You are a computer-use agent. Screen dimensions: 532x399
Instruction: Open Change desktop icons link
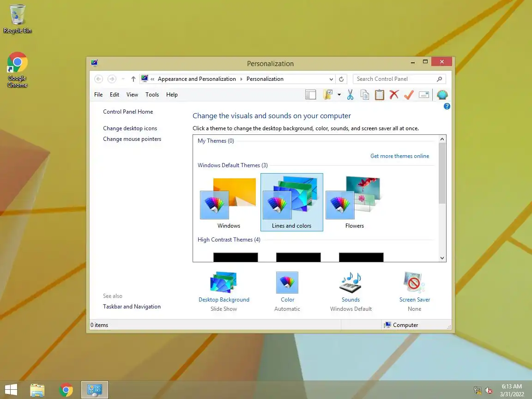[x=130, y=128]
